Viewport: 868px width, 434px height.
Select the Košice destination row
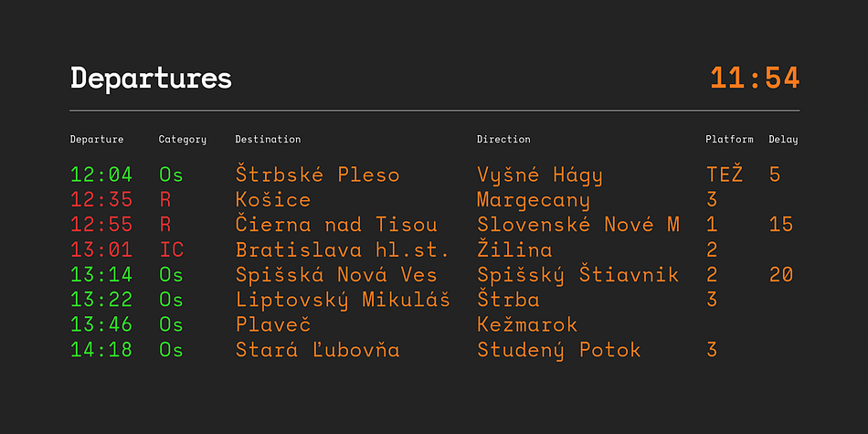pyautogui.click(x=435, y=200)
